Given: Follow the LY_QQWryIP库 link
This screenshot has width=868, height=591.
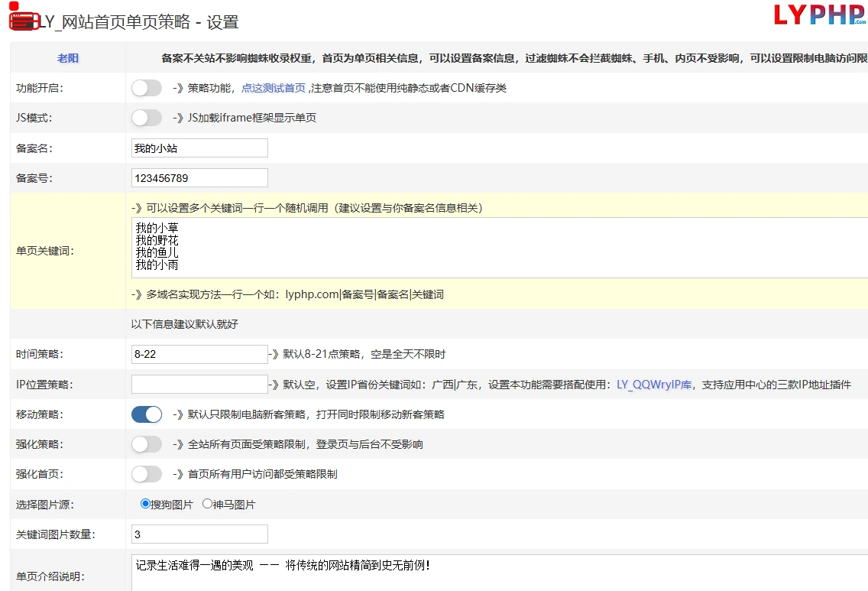Looking at the screenshot, I should click(654, 385).
